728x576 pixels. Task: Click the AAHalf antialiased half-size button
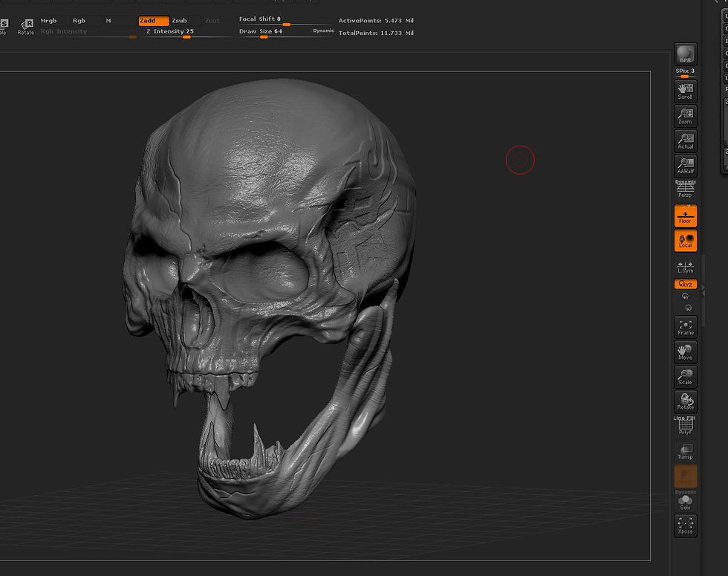coord(685,165)
